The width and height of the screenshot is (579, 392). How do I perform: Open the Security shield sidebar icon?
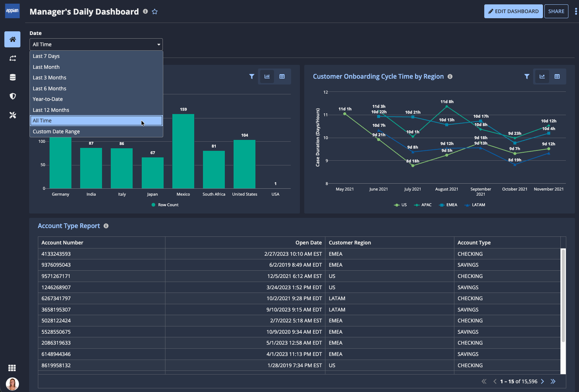coord(12,96)
